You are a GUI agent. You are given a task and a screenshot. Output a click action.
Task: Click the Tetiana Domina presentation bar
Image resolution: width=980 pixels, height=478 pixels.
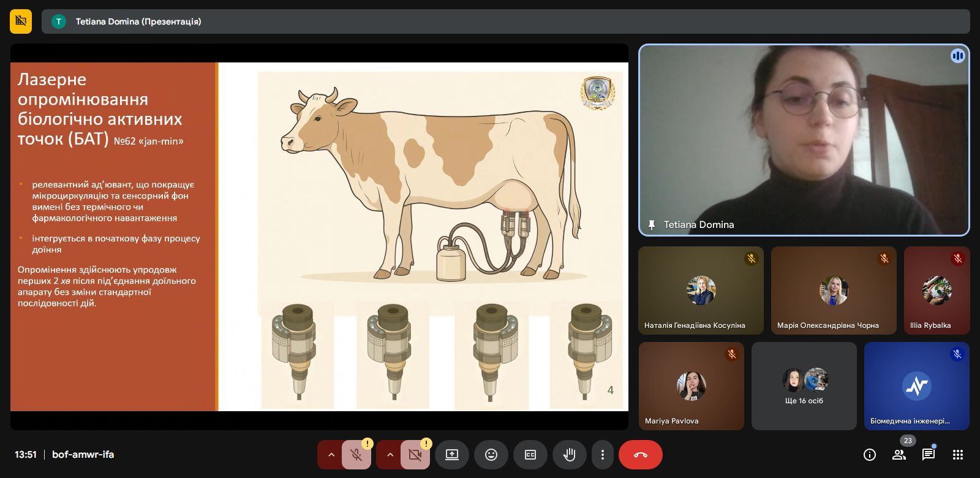tap(505, 21)
